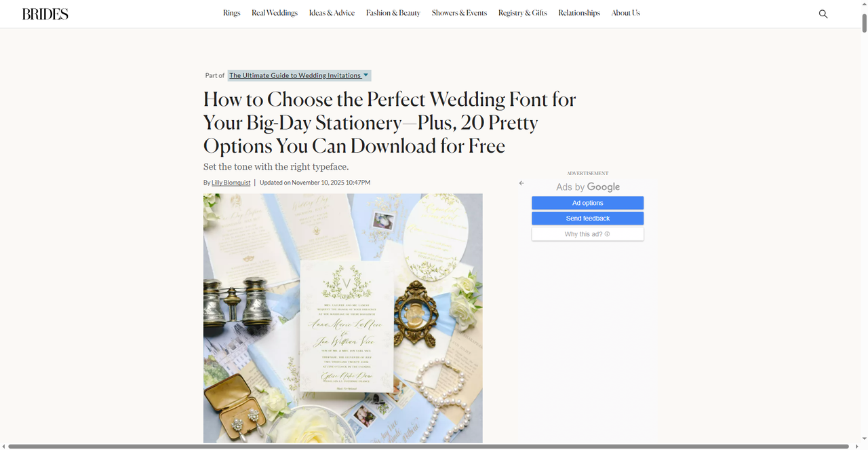The image size is (868, 450).
Task: Open Fashion & Beauty section
Action: pyautogui.click(x=393, y=13)
